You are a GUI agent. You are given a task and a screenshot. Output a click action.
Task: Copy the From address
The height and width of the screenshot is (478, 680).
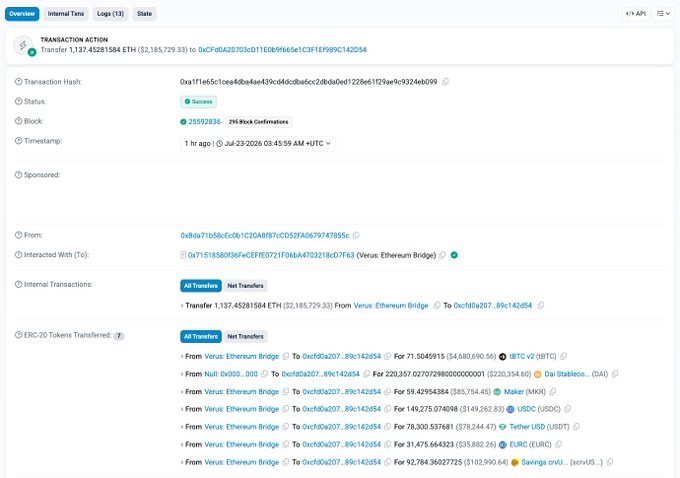coord(356,236)
